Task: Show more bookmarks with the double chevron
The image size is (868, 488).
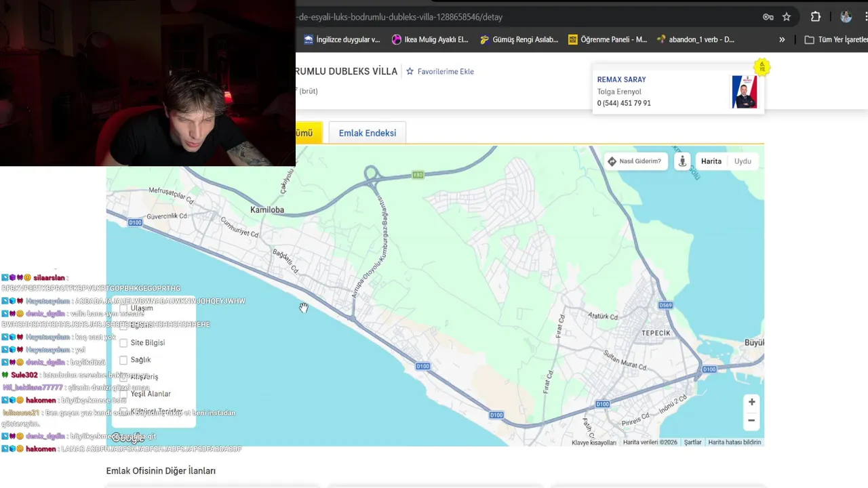Action: [x=782, y=39]
